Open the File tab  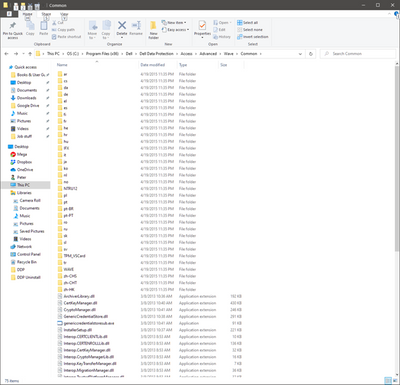(9, 14)
